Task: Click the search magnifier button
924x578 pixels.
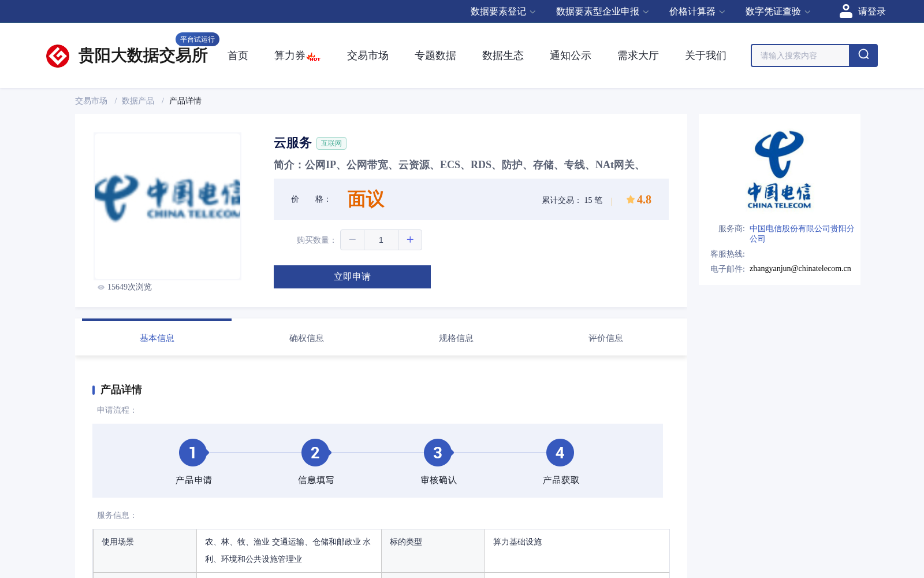Action: (863, 55)
